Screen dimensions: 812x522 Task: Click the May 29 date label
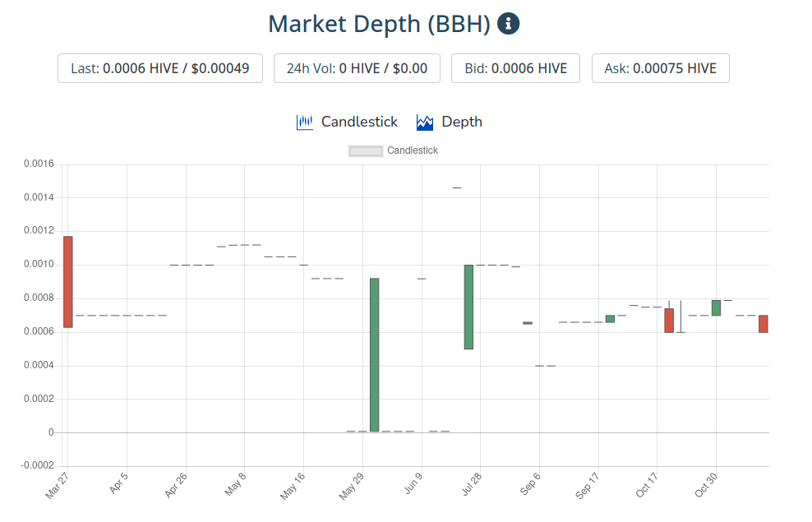click(x=352, y=487)
